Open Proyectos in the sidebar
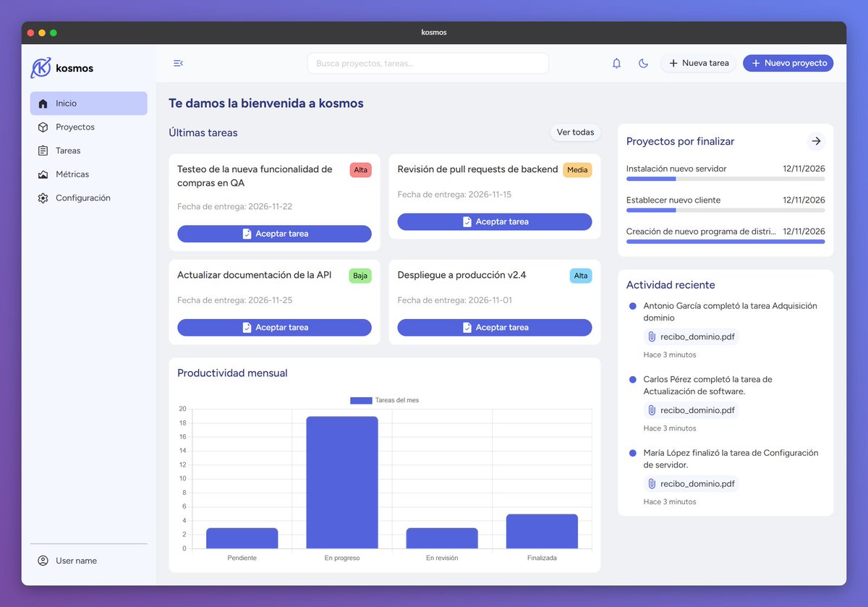This screenshot has width=868, height=607. coord(88,127)
